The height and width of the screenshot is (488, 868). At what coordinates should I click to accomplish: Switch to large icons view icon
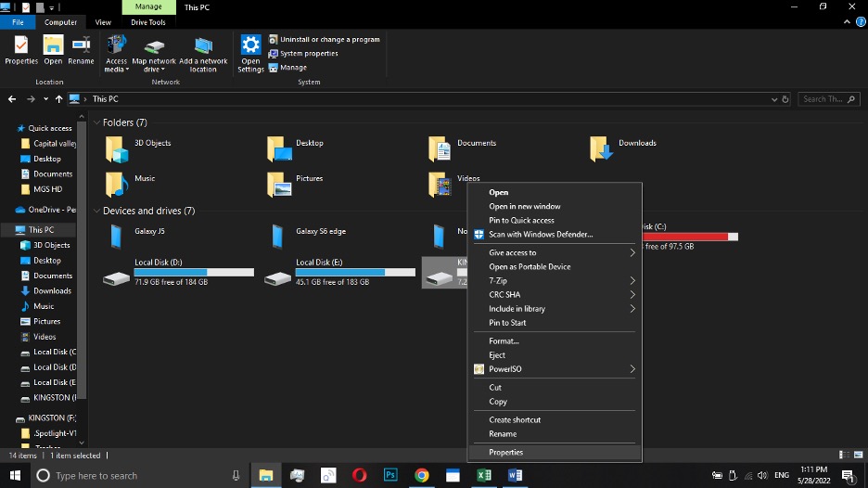(858, 455)
